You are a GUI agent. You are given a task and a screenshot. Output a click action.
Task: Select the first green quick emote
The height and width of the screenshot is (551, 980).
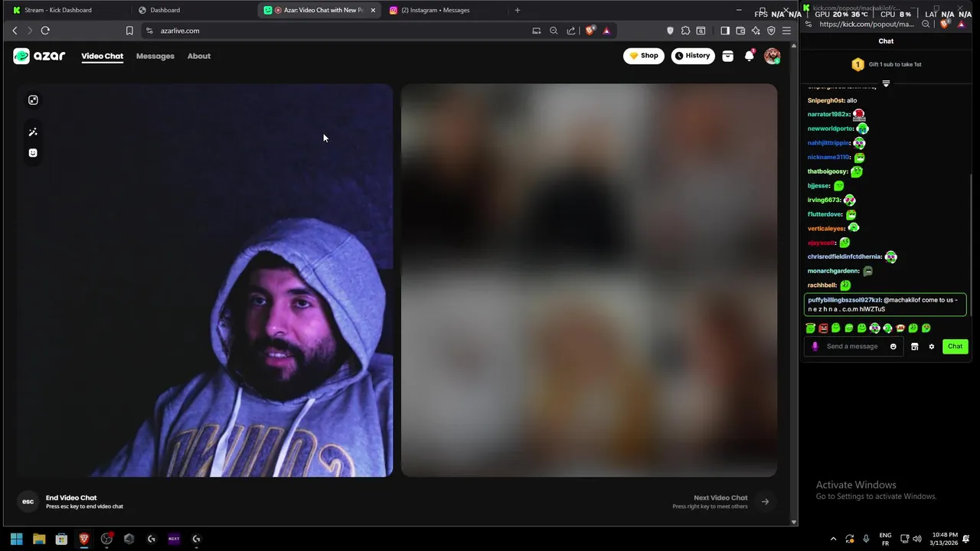(x=810, y=328)
